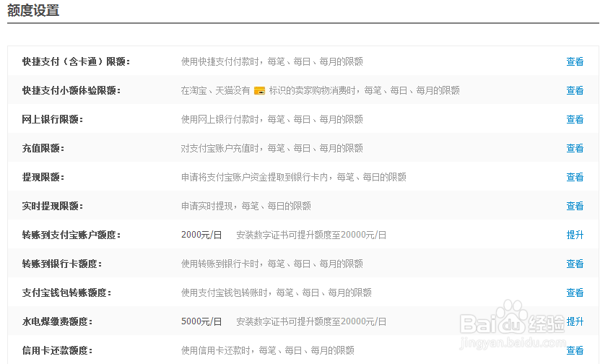The height and width of the screenshot is (364, 600).
Task: Open 查看 for 信用卡还款额度
Action: pyautogui.click(x=575, y=350)
